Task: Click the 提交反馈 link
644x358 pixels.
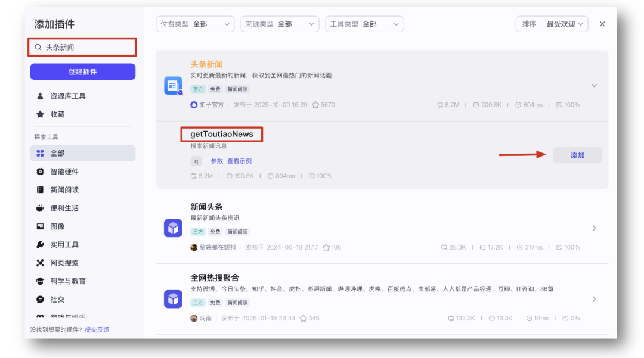Action: click(97, 329)
